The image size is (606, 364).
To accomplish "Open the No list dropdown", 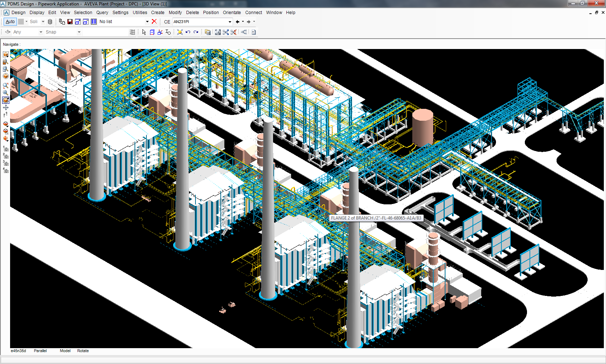I will tap(147, 22).
